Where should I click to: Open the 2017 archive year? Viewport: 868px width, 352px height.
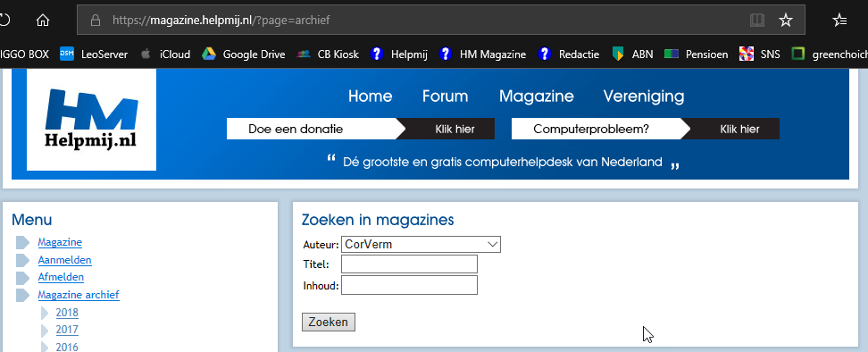coord(67,330)
